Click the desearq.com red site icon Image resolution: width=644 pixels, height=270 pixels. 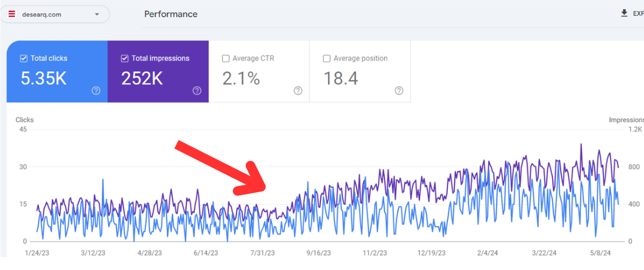(12, 14)
